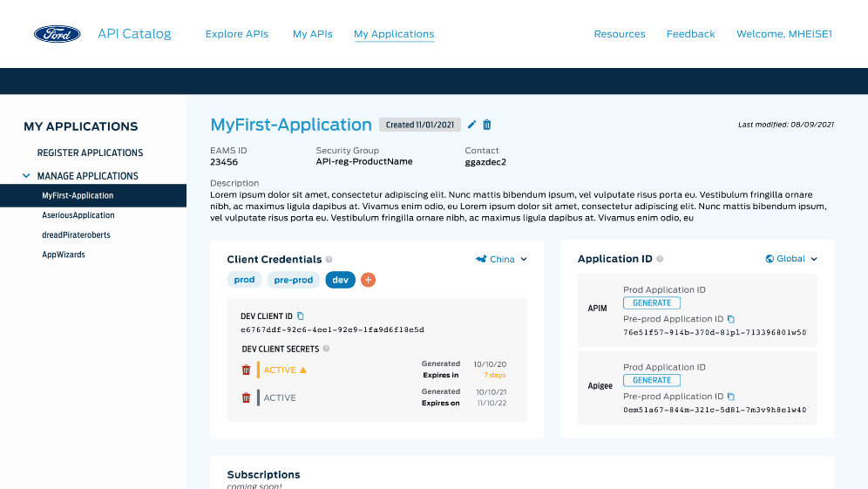The height and width of the screenshot is (489, 868).
Task: Click the pencil edit icon beside MyFirst-Application
Action: coord(472,125)
